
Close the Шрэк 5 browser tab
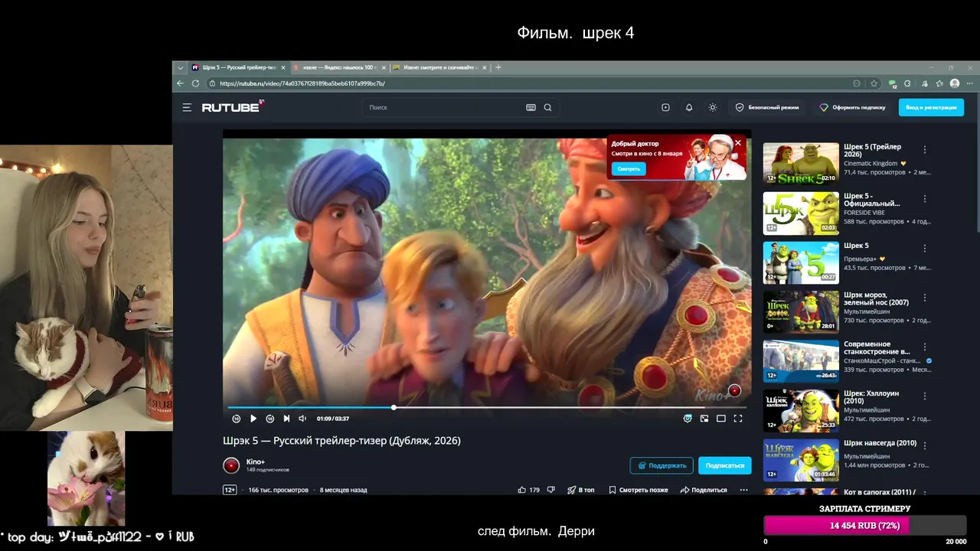tap(283, 67)
